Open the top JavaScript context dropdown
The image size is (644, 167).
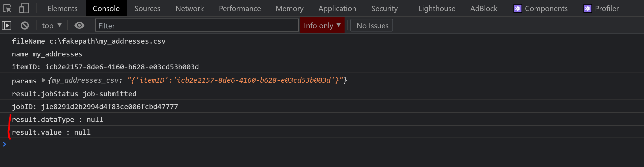[52, 25]
